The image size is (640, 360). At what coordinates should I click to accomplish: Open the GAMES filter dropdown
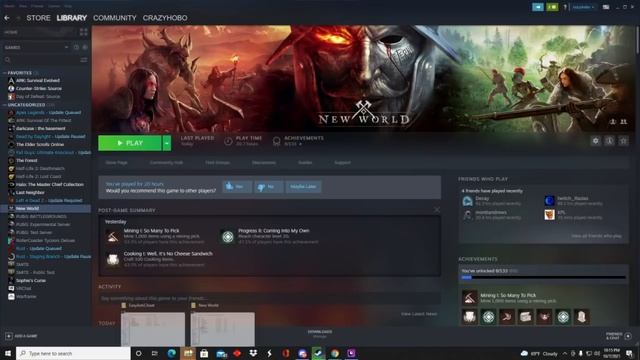point(66,47)
